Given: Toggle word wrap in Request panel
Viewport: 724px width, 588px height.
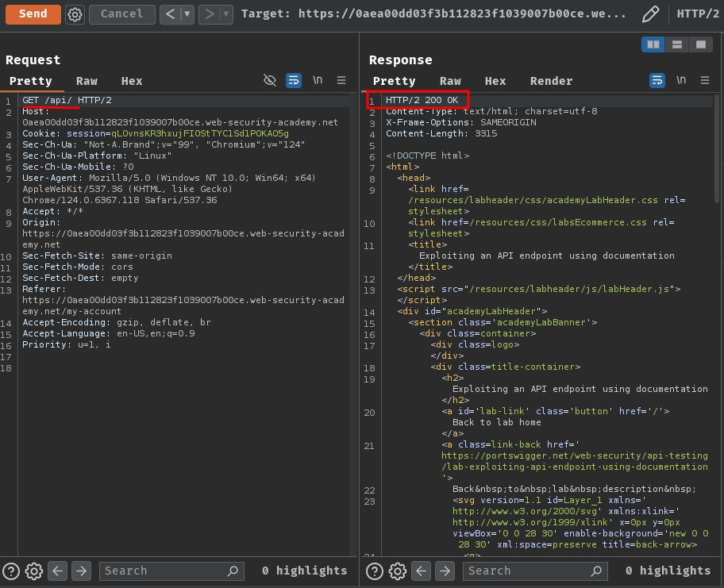Looking at the screenshot, I should click(294, 80).
